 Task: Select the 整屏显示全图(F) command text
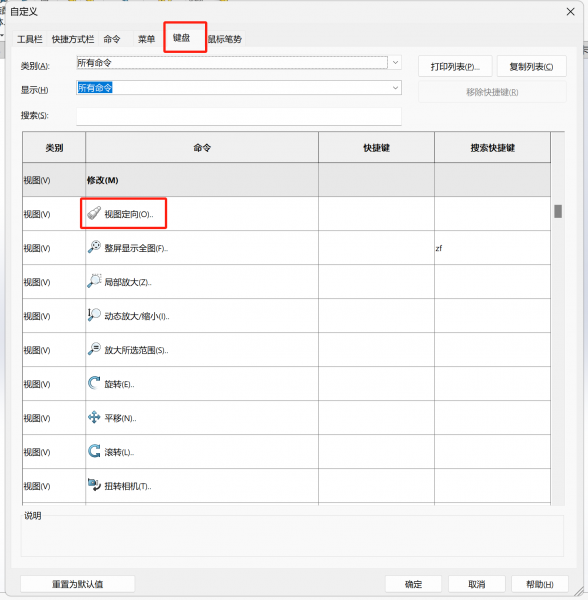[136, 248]
